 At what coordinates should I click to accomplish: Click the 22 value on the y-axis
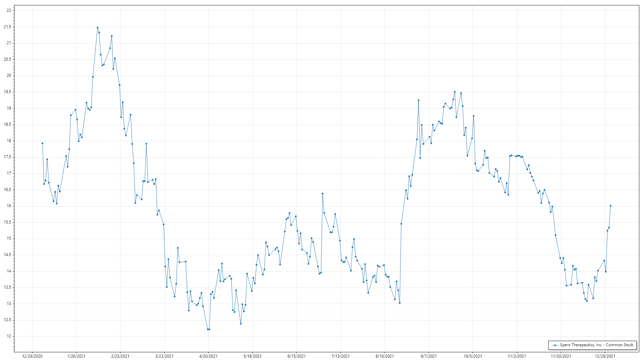coord(9,10)
